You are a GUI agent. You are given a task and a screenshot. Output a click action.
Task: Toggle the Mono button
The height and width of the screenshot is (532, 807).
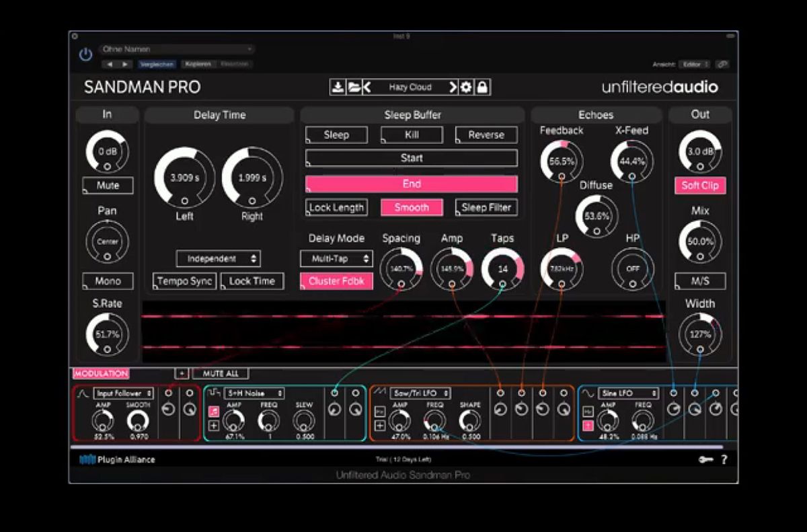[x=108, y=281]
